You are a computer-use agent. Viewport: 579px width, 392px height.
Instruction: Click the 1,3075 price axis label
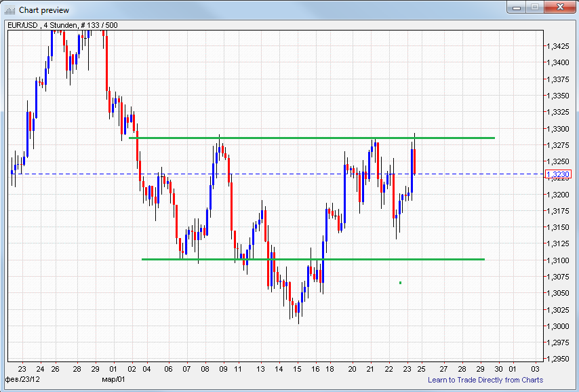[558, 276]
